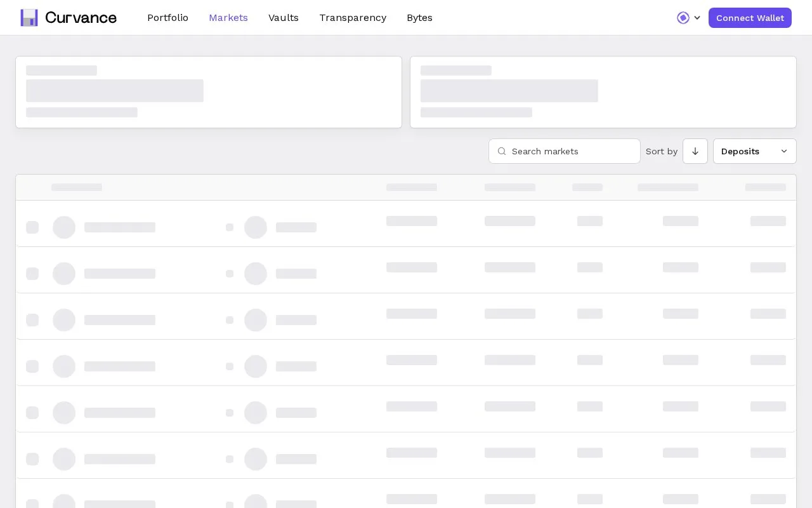Click the Connect Wallet button
The width and height of the screenshot is (812, 508).
click(x=750, y=18)
